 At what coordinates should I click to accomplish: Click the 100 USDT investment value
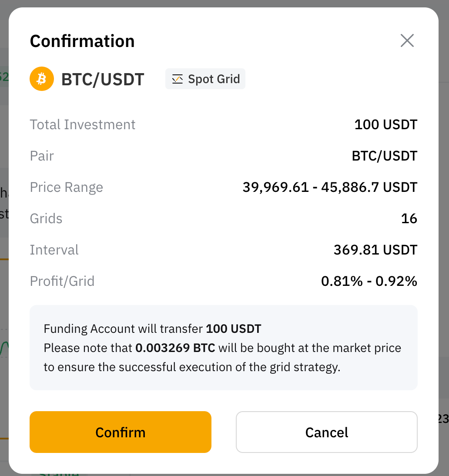click(385, 124)
